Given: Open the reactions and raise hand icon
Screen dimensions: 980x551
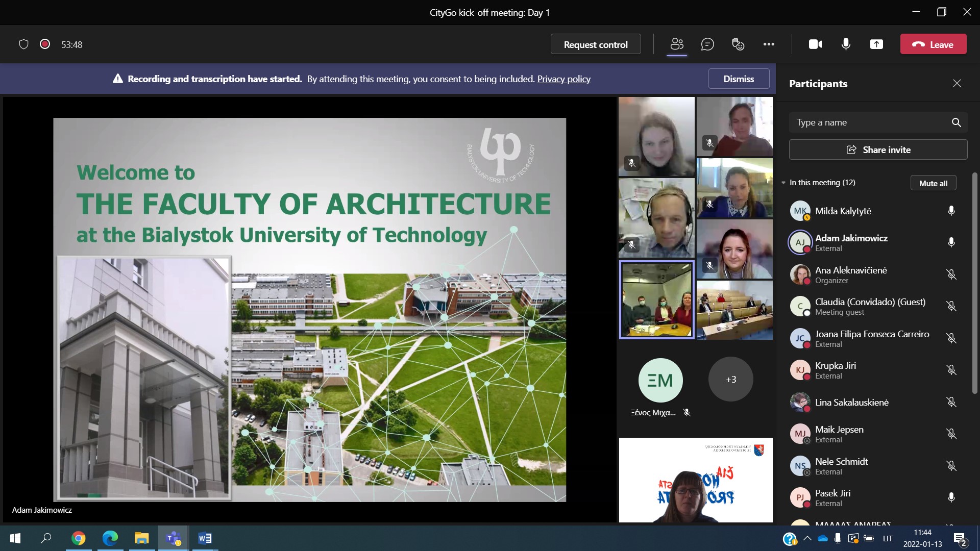Looking at the screenshot, I should [x=738, y=44].
